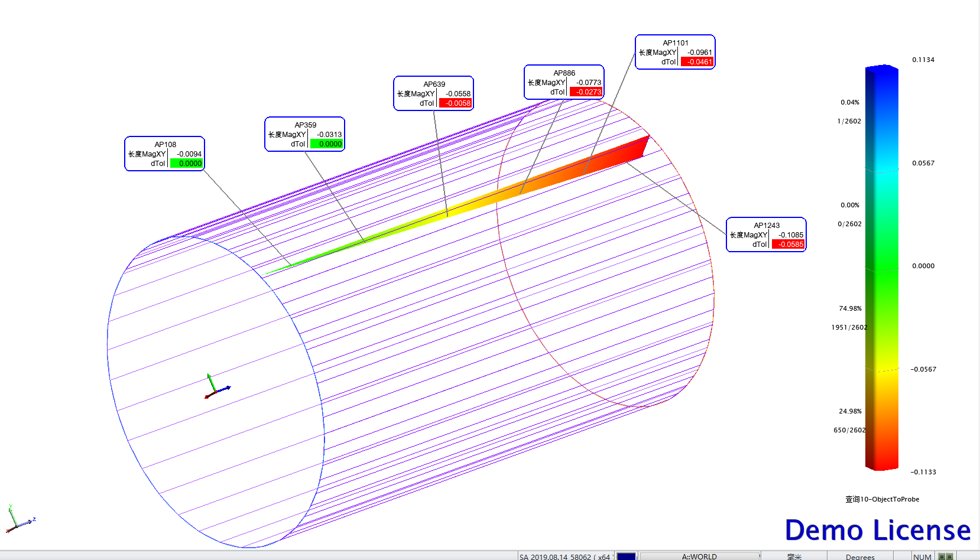Click the query ObjectToProbe legend title
Image resolution: width=980 pixels, height=560 pixels.
882,499
